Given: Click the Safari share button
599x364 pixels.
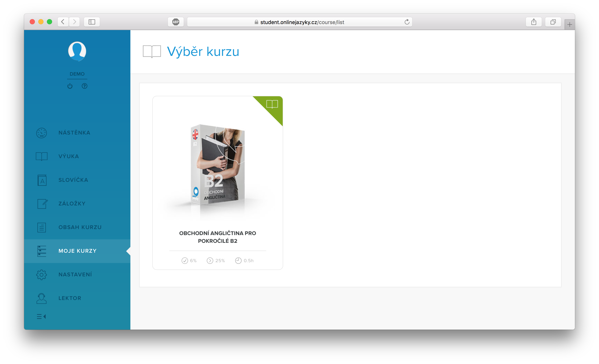Looking at the screenshot, I should click(534, 22).
